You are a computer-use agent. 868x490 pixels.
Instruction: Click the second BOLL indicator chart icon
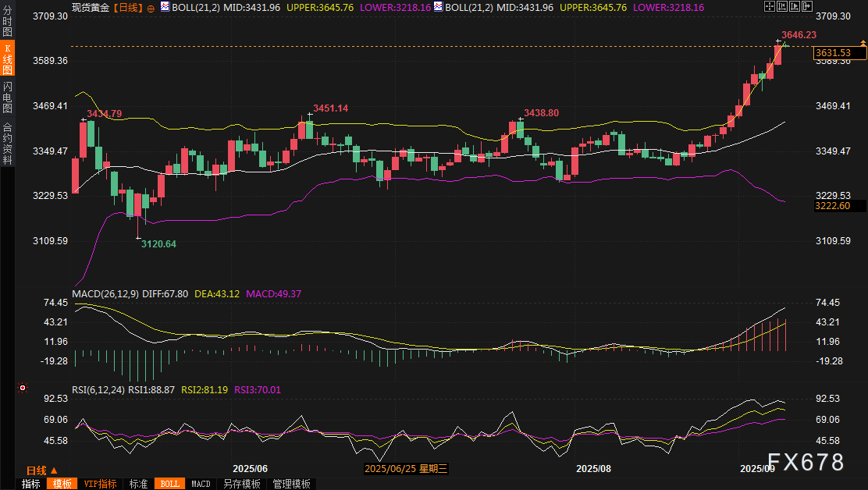439,7
